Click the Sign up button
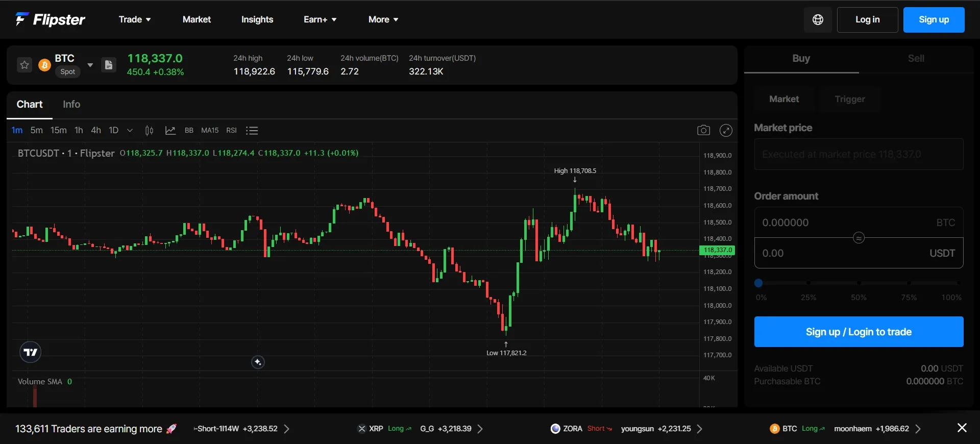Screen dimensions: 980x444 (x=934, y=20)
